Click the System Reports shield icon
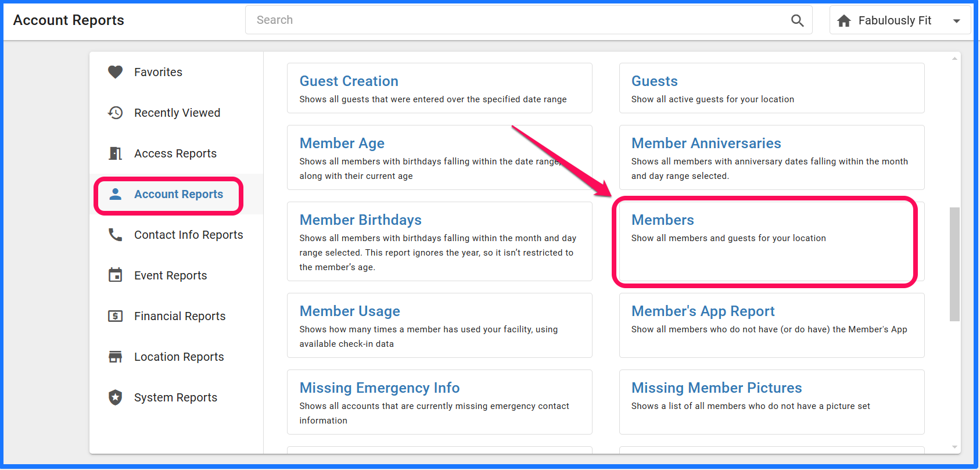This screenshot has height=470, width=980. pos(116,397)
